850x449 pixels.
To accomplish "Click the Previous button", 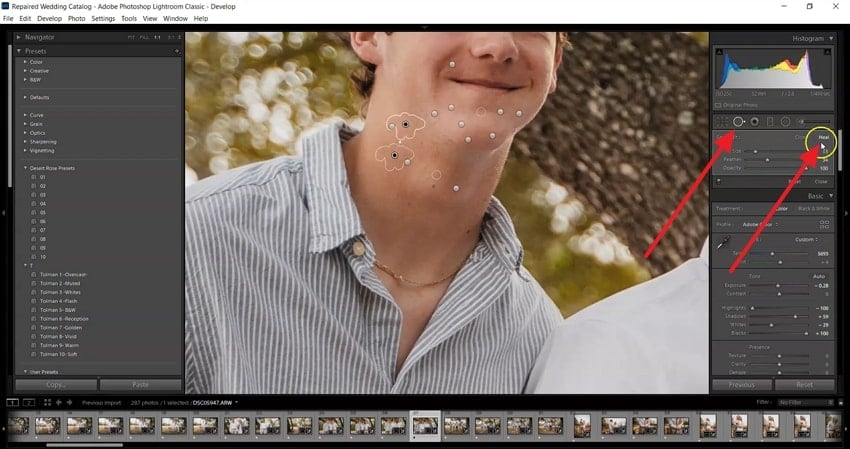I will point(742,384).
